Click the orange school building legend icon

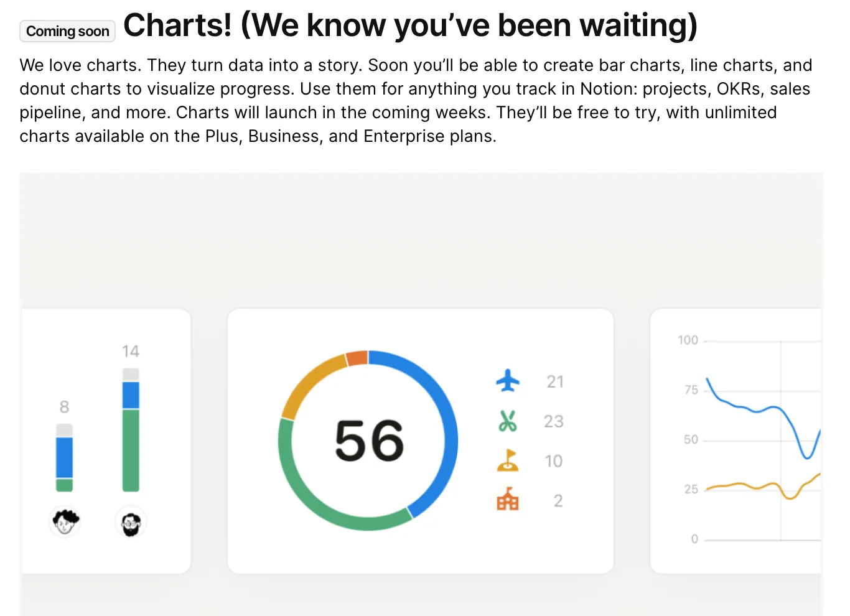click(508, 499)
